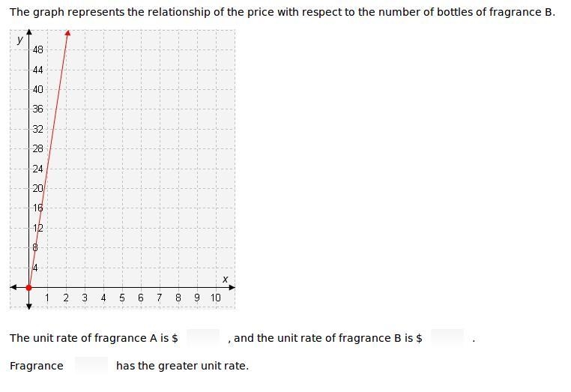571x392 pixels.
Task: Select the blank after the word Fragrance
Action: coord(91,366)
